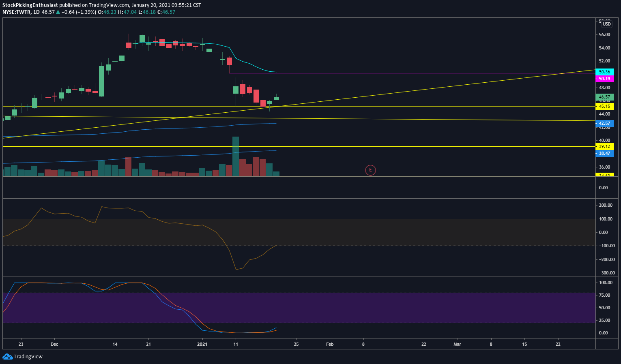Click the 75.00 value on the stochastic axis
Image resolution: width=621 pixels, height=364 pixels.
tap(604, 295)
